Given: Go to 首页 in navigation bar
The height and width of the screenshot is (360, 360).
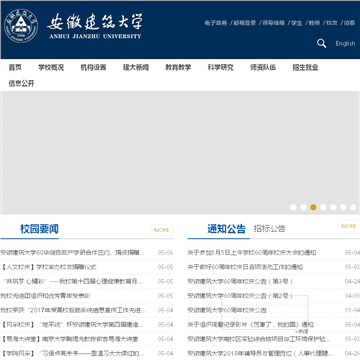Looking at the screenshot, I should (15, 67).
